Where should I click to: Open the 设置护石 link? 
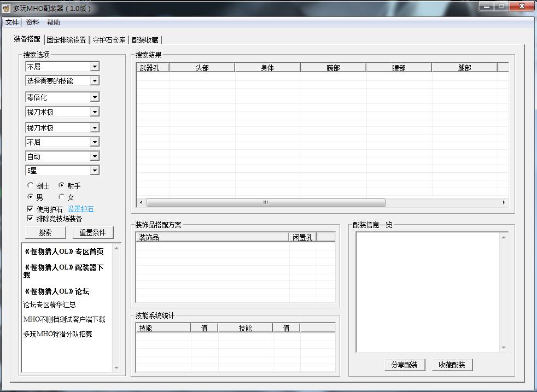pos(80,208)
